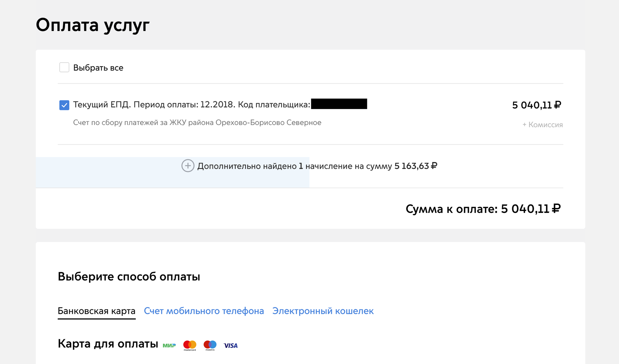Switch to Счет мобильного телефона tab
This screenshot has height=364, width=619.
tap(204, 310)
